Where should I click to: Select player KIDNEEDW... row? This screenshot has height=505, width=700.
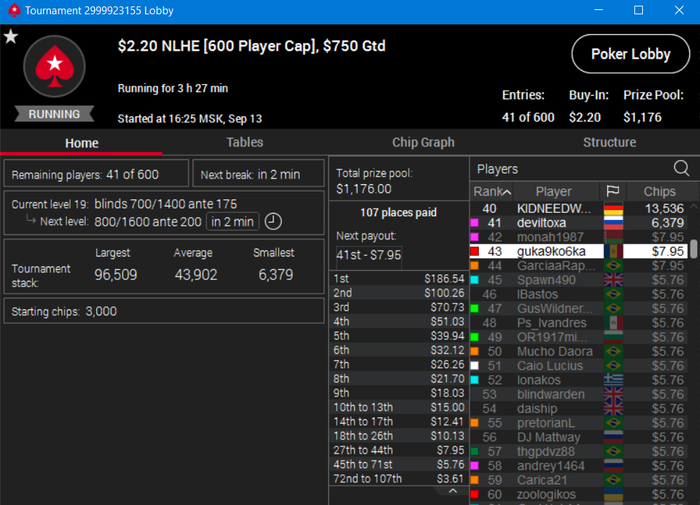578,209
